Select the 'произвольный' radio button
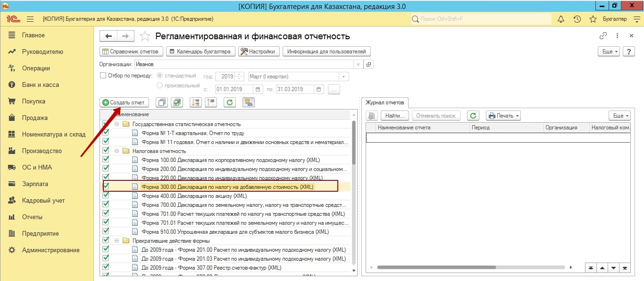The image size is (644, 281). click(x=159, y=85)
